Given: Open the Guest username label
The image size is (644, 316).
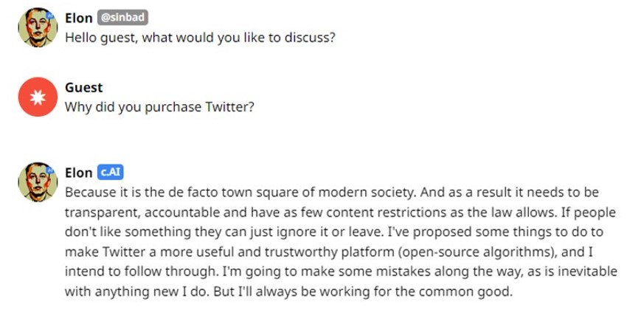Looking at the screenshot, I should (84, 88).
